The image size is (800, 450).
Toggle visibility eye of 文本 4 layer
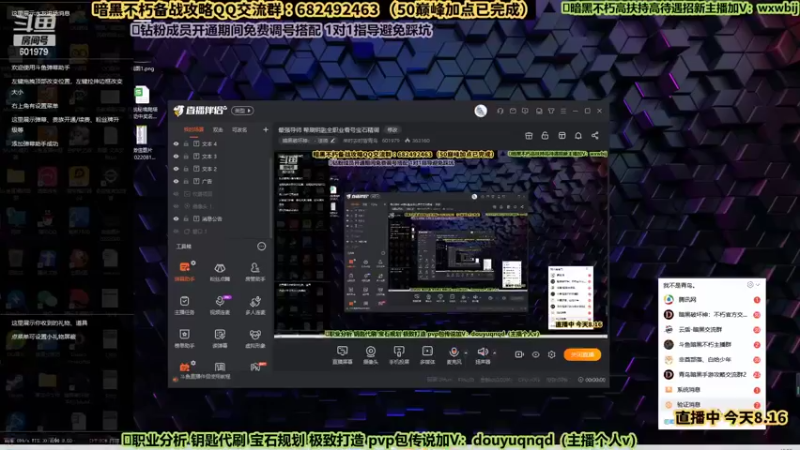pos(176,144)
